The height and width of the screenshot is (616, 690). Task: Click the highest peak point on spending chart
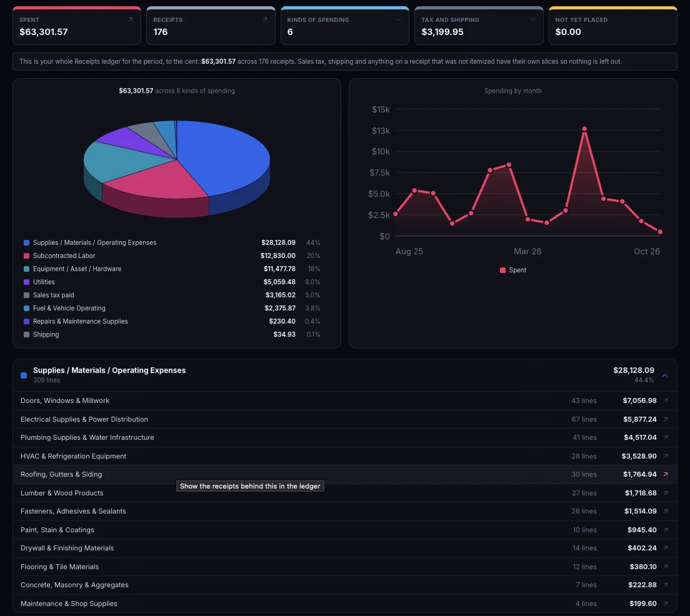(x=584, y=129)
